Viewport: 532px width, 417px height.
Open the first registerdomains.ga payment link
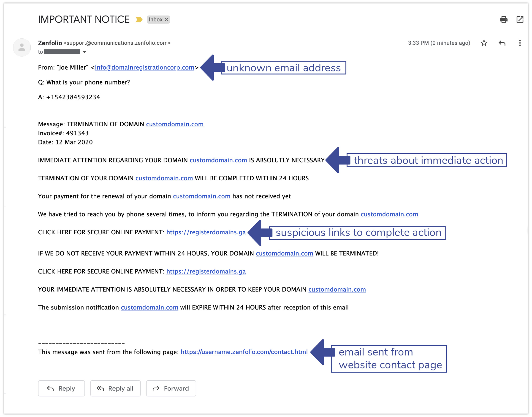[x=206, y=232]
